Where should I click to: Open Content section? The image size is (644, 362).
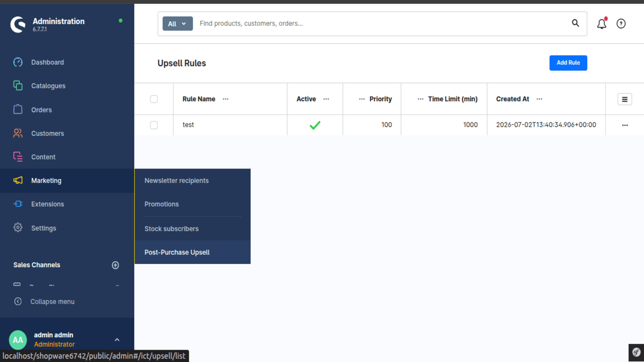pyautogui.click(x=43, y=157)
